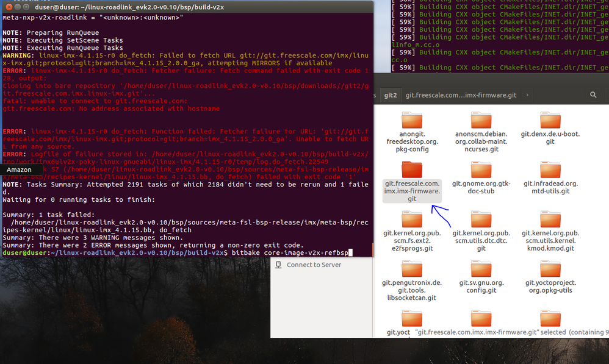609x364 pixels.
Task: Click the git.denx.de.u-boot.git label text
Action: click(x=550, y=138)
